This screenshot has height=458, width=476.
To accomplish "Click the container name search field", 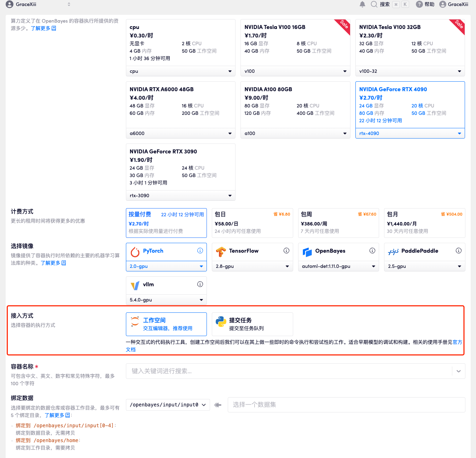I will point(288,371).
